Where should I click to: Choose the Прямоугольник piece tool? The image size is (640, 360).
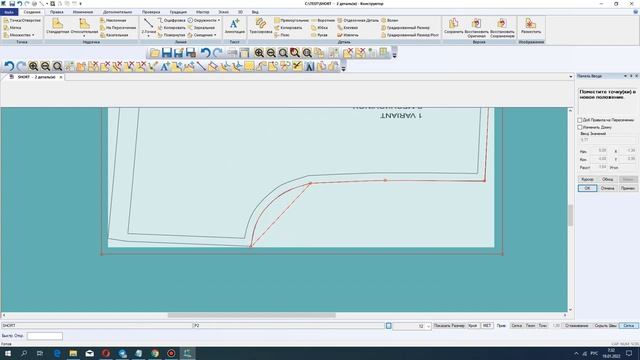pos(291,20)
